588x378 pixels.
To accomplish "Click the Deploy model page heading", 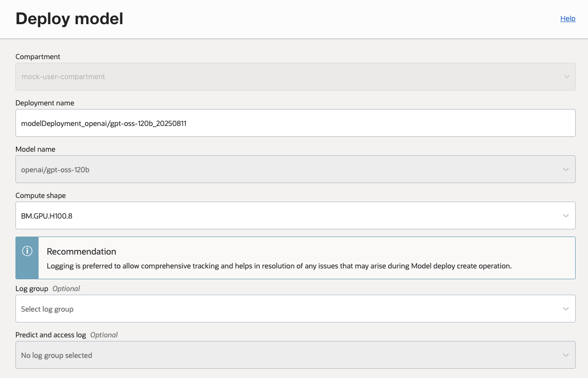I will coord(69,19).
